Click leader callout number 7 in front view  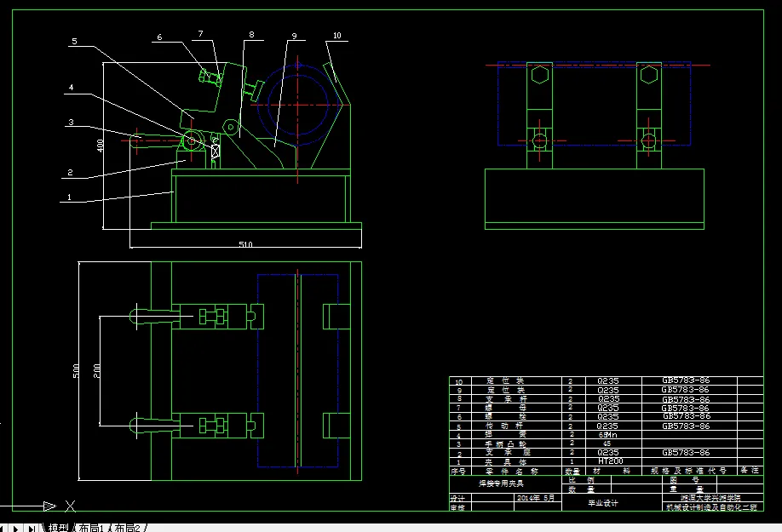tap(200, 33)
